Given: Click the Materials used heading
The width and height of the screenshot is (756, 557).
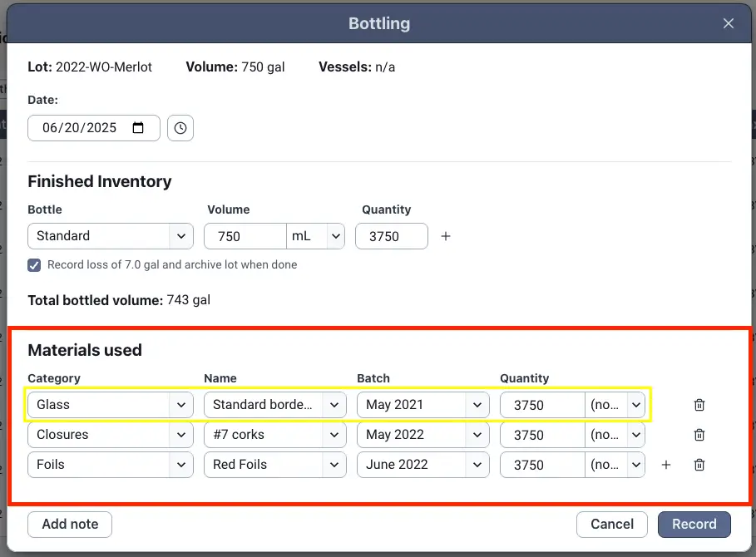Looking at the screenshot, I should point(85,350).
